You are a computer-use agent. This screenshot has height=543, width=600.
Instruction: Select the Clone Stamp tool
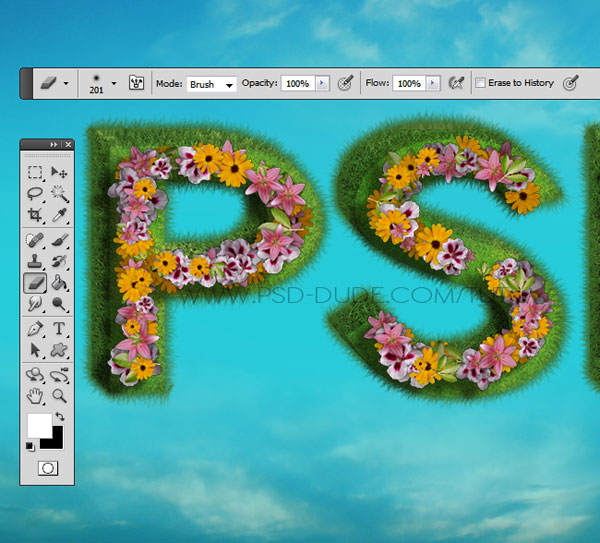click(x=35, y=261)
